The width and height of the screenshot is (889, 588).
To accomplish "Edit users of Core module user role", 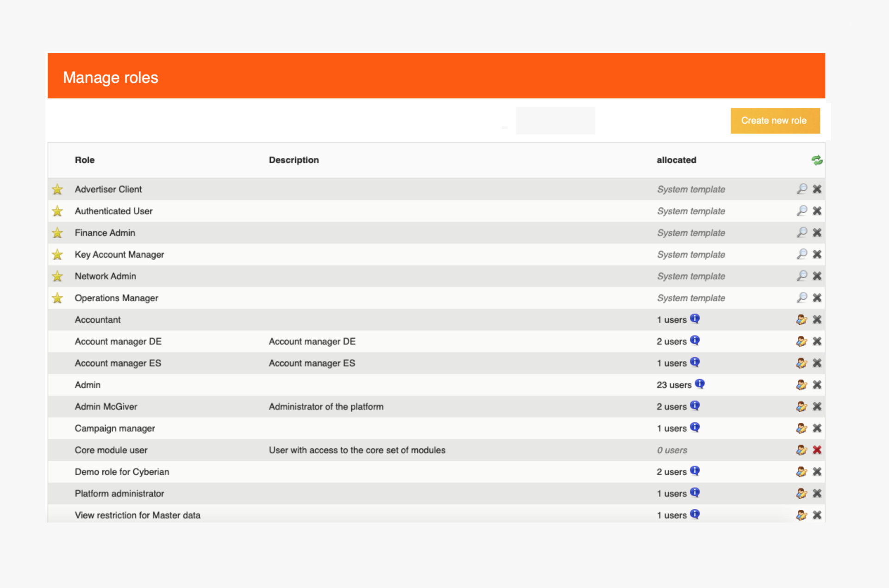I will pyautogui.click(x=802, y=450).
